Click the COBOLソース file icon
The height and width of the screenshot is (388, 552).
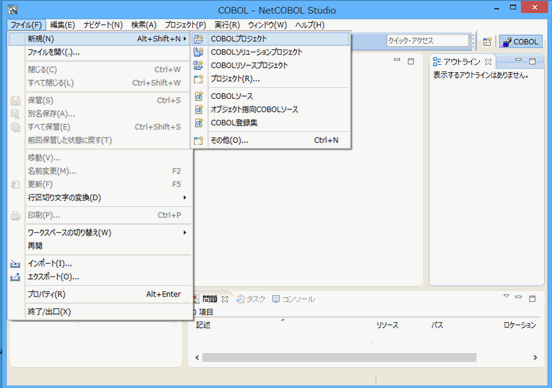(x=199, y=96)
